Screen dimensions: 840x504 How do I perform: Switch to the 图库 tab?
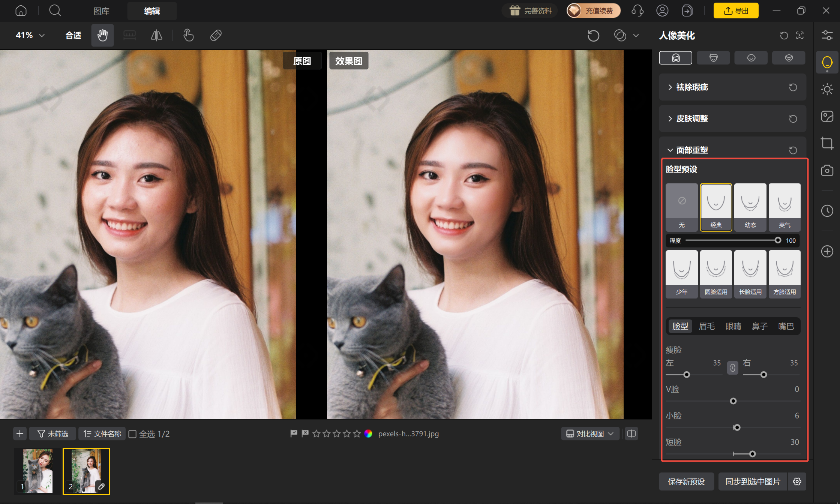[x=101, y=11]
